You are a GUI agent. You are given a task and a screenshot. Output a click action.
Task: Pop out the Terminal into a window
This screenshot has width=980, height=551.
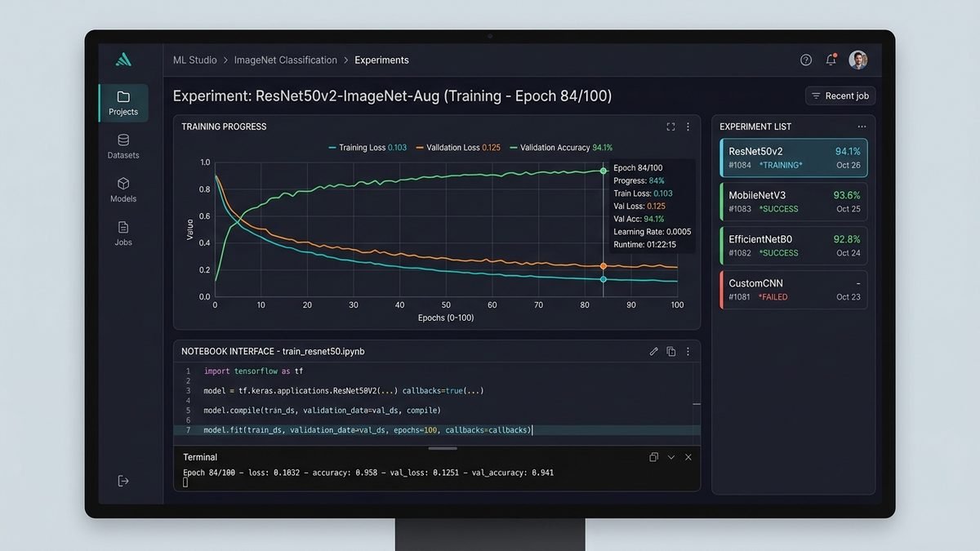coord(653,457)
